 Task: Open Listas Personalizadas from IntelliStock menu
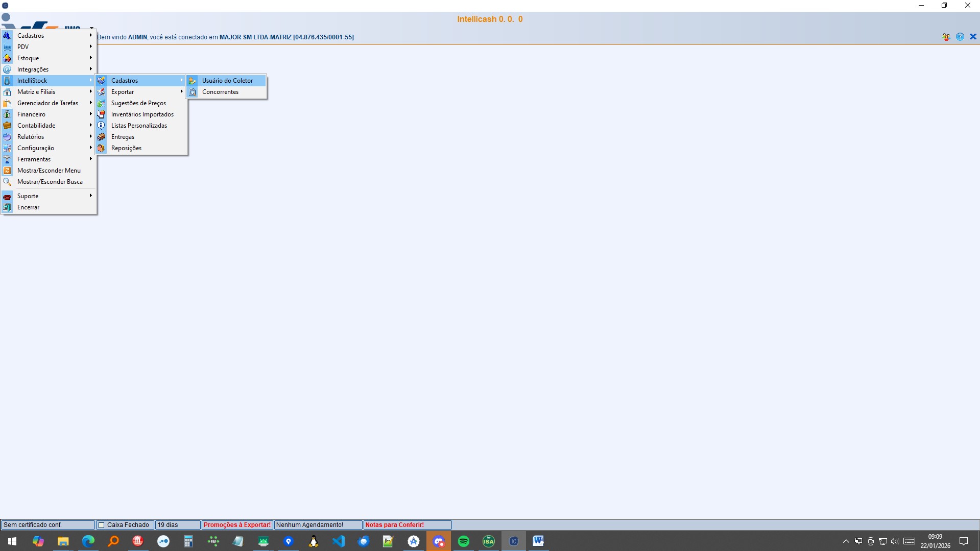pyautogui.click(x=139, y=126)
